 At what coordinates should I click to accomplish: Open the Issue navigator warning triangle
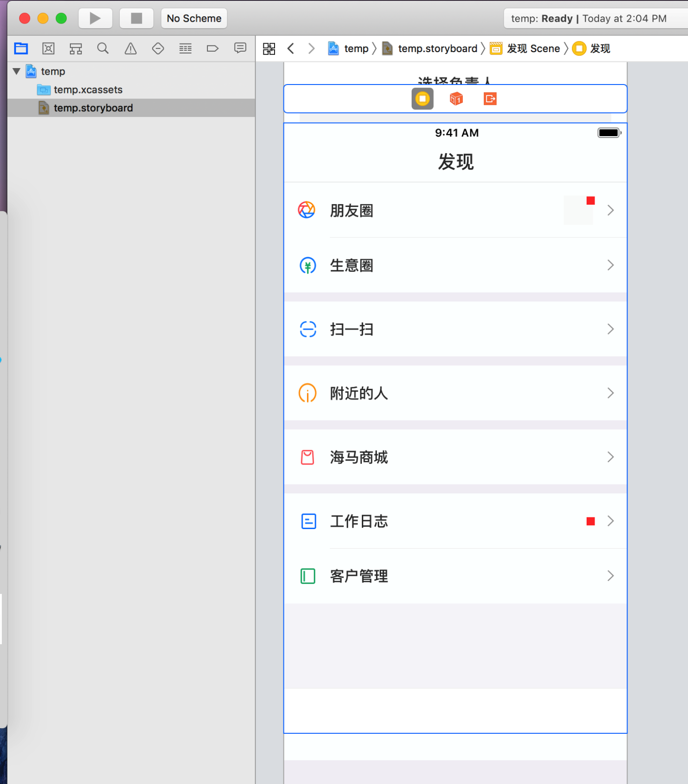coord(130,48)
